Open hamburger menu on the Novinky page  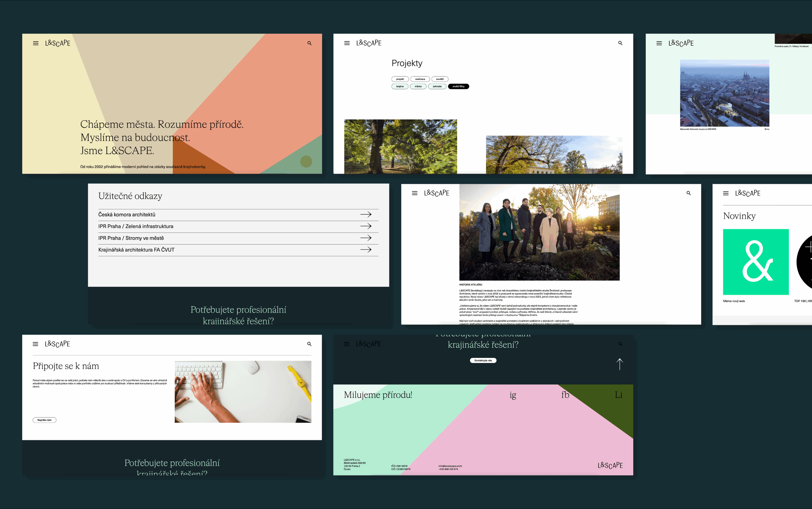click(x=726, y=193)
